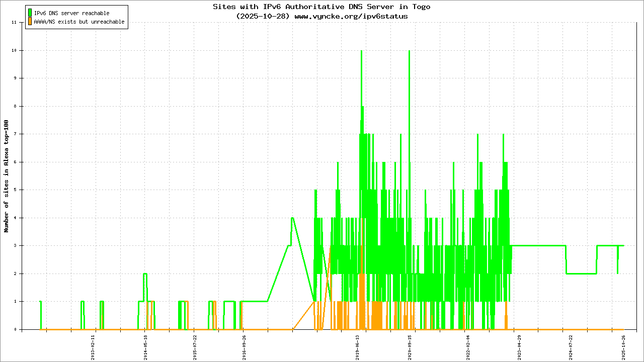Click the y-axis value 11 label
Viewport: 644px width, 362px height.
tap(14, 23)
